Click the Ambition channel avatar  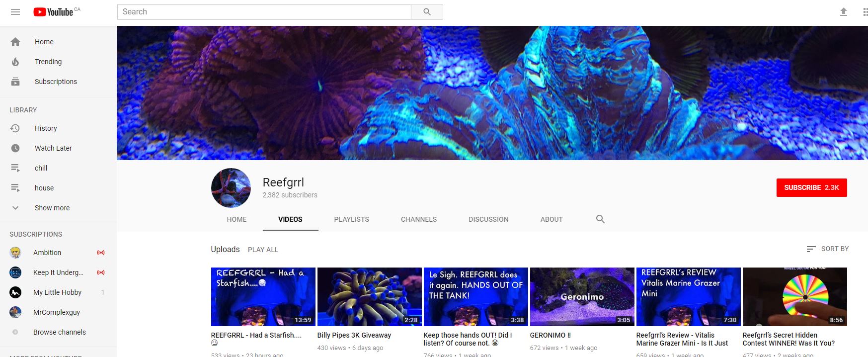tap(15, 253)
